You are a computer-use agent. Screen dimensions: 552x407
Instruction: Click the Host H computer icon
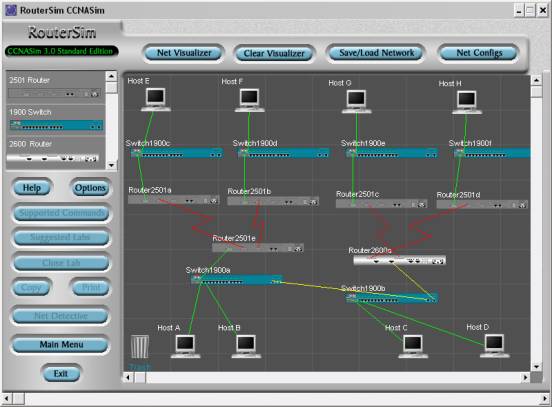pos(467,102)
